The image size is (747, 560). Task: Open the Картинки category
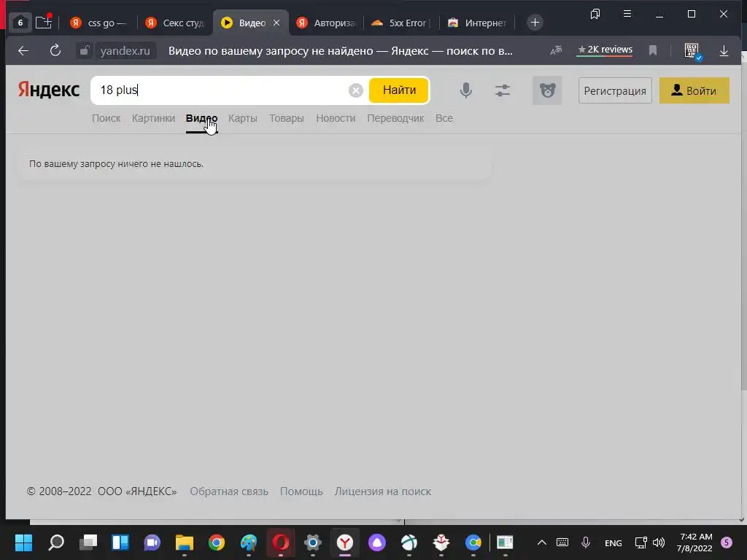pos(153,118)
